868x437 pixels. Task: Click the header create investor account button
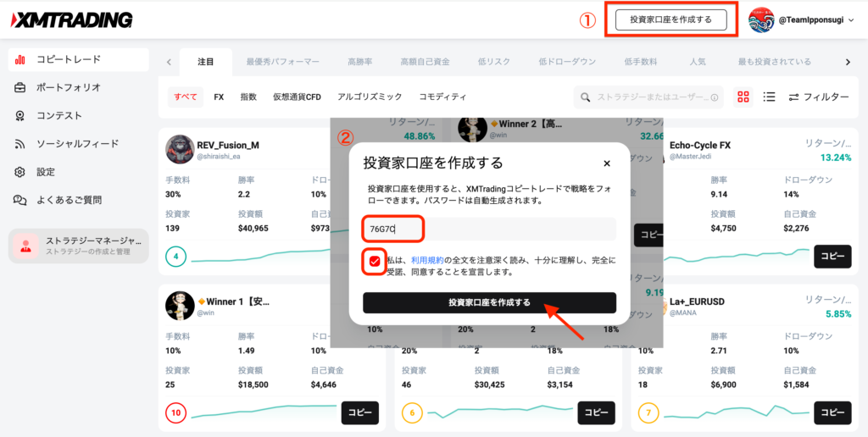tap(670, 20)
